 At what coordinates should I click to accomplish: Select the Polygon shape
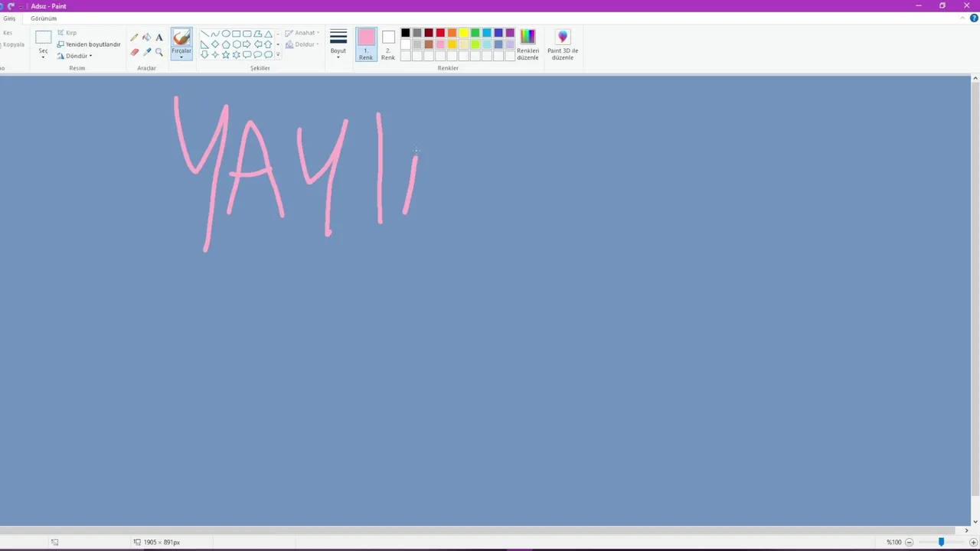click(258, 34)
